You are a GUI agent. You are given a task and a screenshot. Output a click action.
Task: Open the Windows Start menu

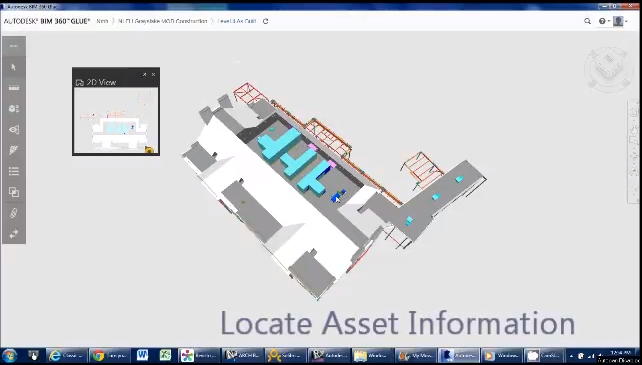[x=10, y=356]
